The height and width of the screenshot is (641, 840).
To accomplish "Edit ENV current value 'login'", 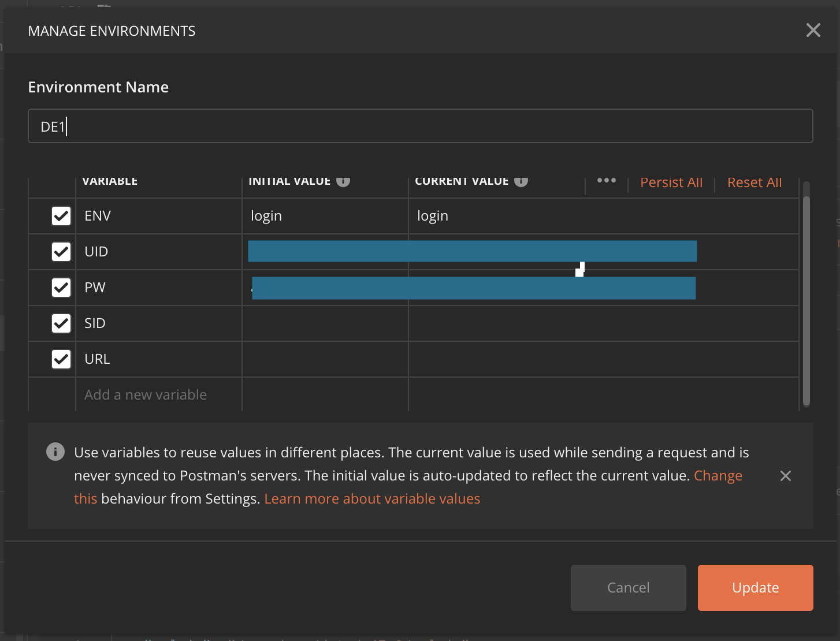I will pos(604,216).
